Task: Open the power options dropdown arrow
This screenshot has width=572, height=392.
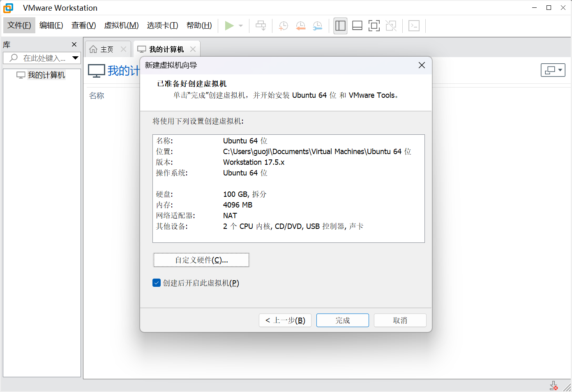Action: pyautogui.click(x=241, y=25)
